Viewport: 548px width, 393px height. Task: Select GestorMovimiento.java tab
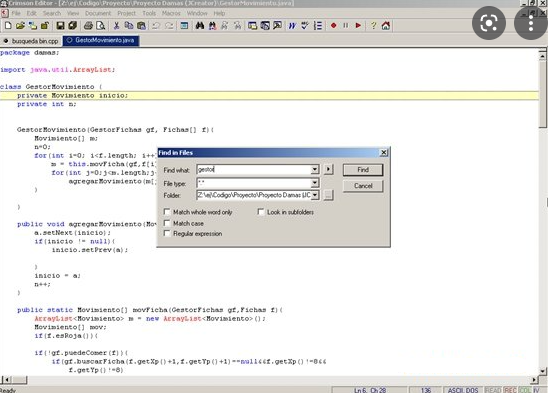tap(101, 41)
